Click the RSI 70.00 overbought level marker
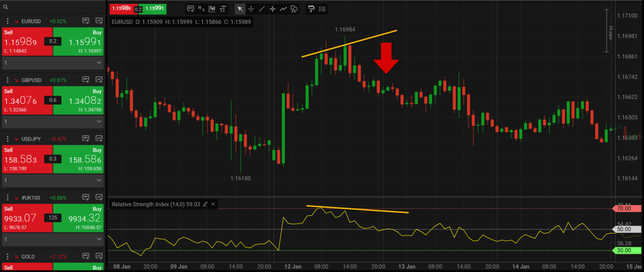 coord(626,208)
